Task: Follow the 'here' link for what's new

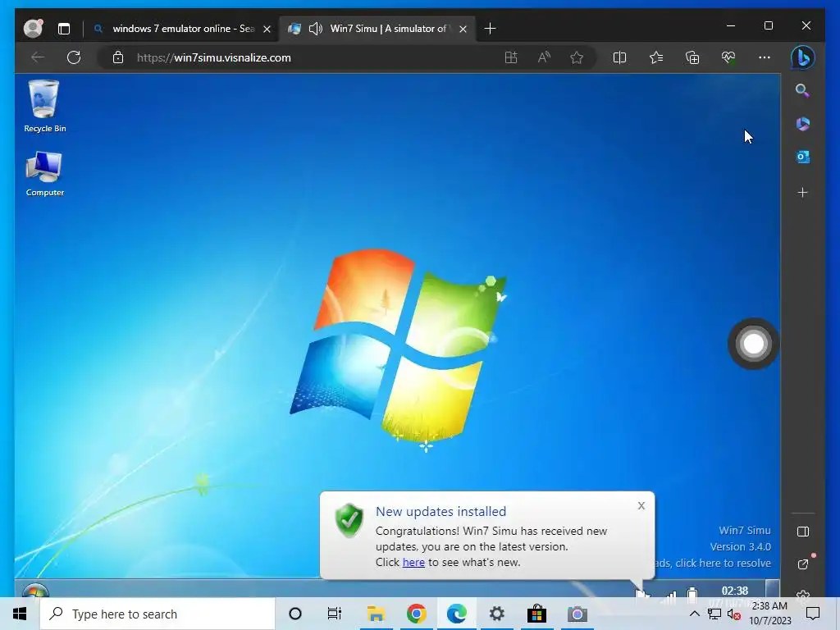Action: [x=413, y=563]
